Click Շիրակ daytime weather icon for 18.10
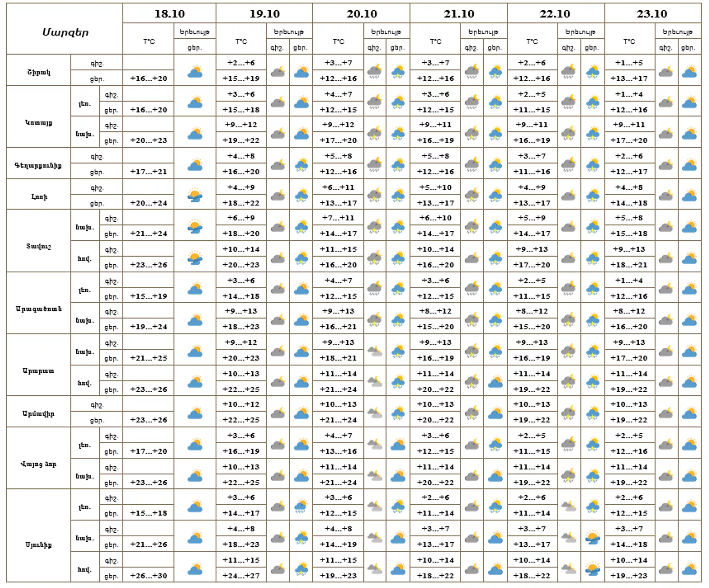The height and width of the screenshot is (588, 709). coord(195,71)
